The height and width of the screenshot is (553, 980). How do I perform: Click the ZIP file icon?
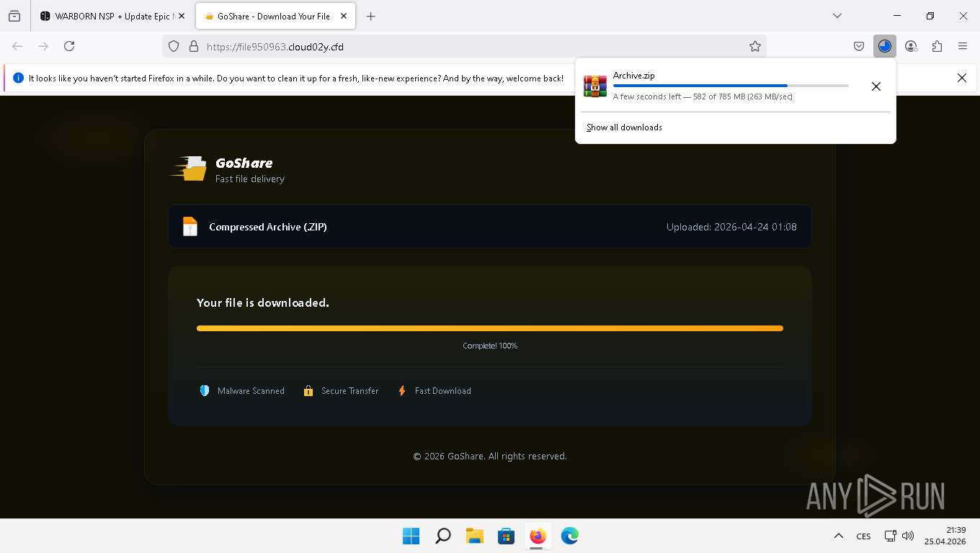pyautogui.click(x=190, y=227)
